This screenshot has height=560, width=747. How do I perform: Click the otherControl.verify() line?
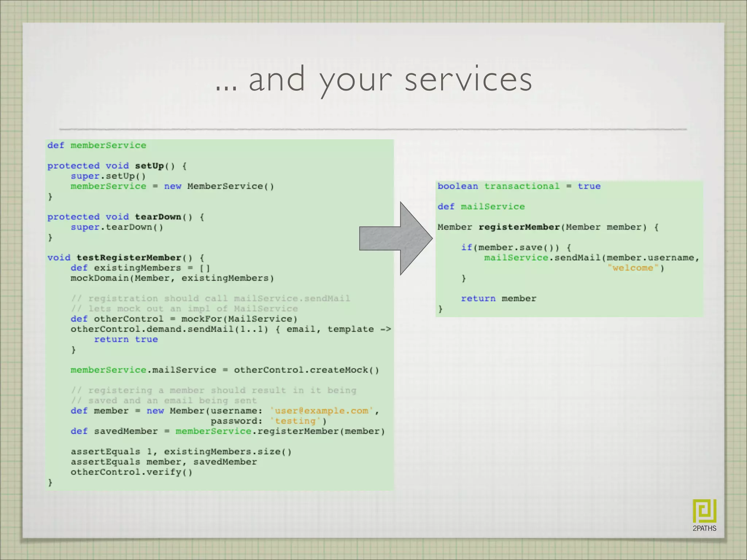[x=131, y=472]
